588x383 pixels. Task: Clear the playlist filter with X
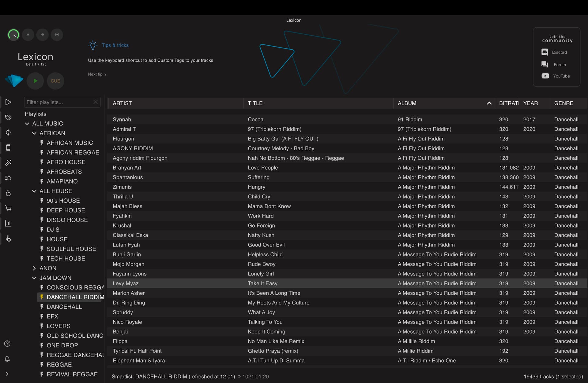[x=96, y=102]
